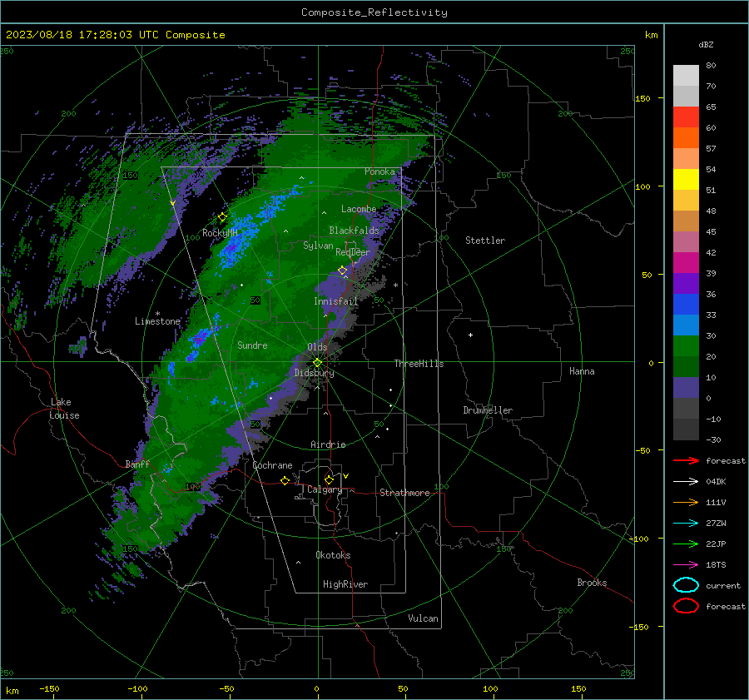Click the Lacombe city label

pyautogui.click(x=359, y=209)
